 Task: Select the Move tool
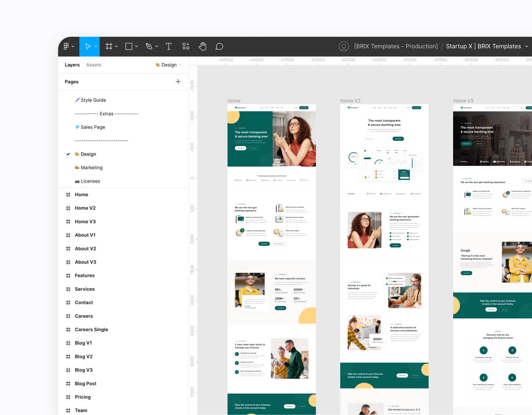[87, 46]
